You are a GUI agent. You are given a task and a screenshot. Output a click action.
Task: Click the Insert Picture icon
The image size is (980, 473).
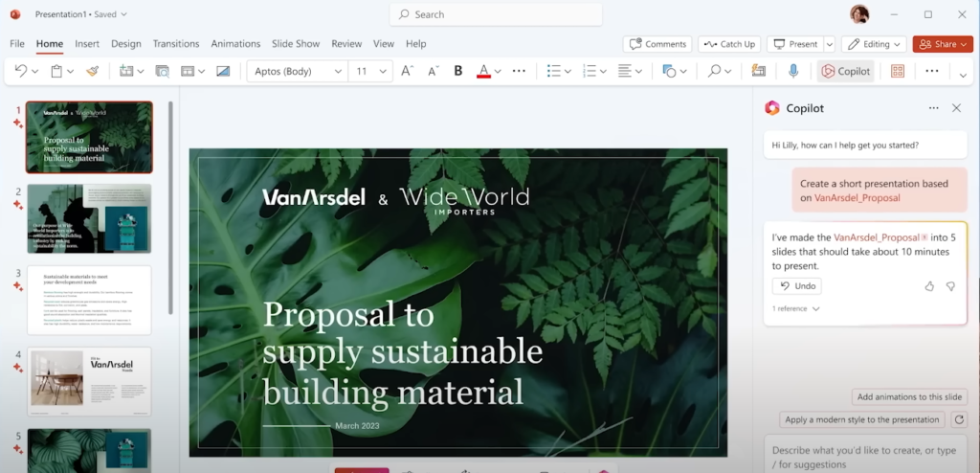pos(223,71)
